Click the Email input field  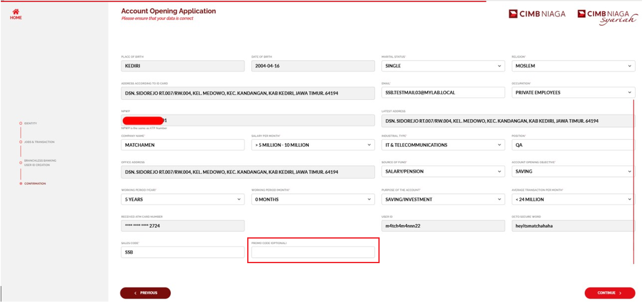pos(443,92)
